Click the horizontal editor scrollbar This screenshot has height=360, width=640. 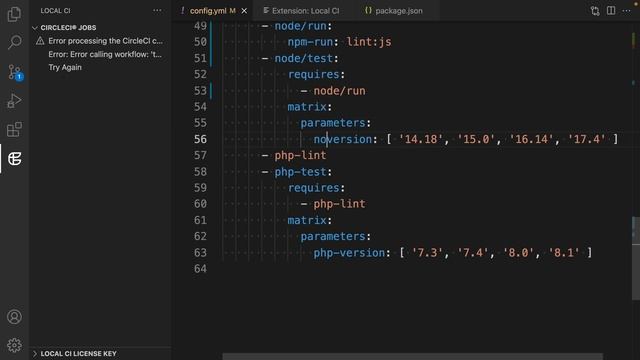tap(412, 357)
